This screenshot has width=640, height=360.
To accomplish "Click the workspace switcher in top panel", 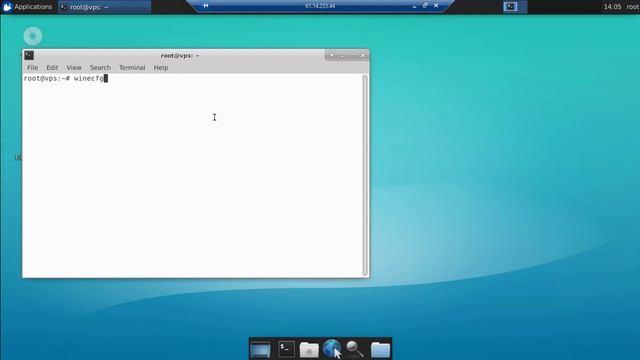I will point(515,7).
